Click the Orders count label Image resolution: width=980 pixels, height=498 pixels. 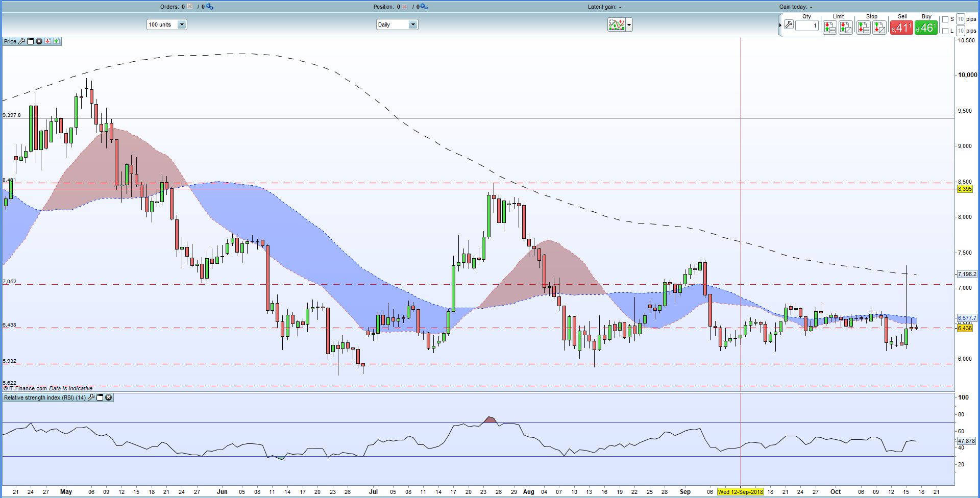[x=173, y=7]
